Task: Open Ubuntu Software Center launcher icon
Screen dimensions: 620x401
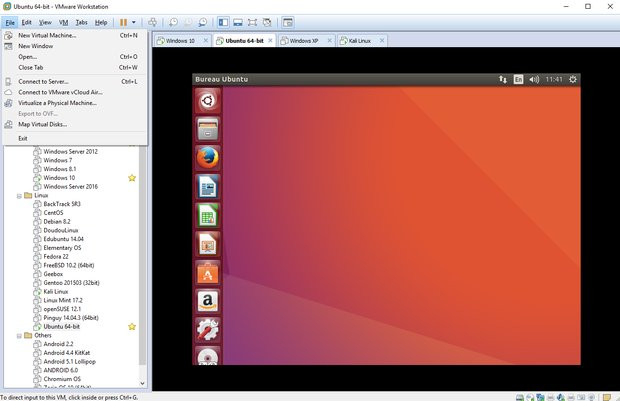Action: tap(208, 272)
